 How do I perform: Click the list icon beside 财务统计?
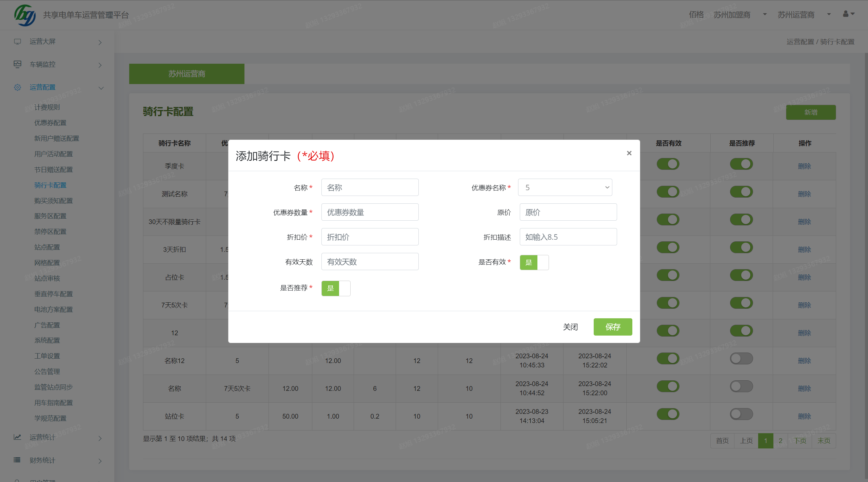pos(17,460)
